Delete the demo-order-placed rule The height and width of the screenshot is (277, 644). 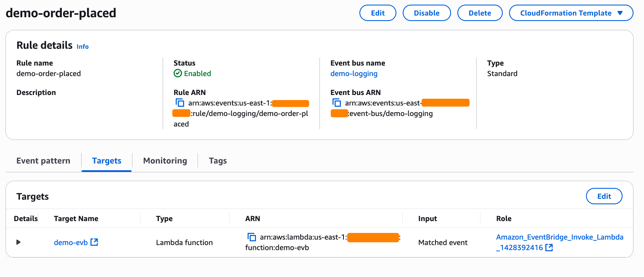point(480,13)
